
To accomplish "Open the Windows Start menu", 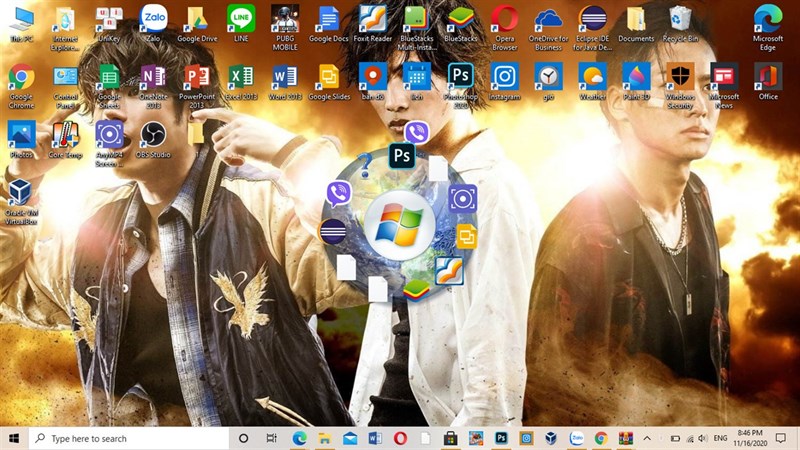I will point(14,438).
